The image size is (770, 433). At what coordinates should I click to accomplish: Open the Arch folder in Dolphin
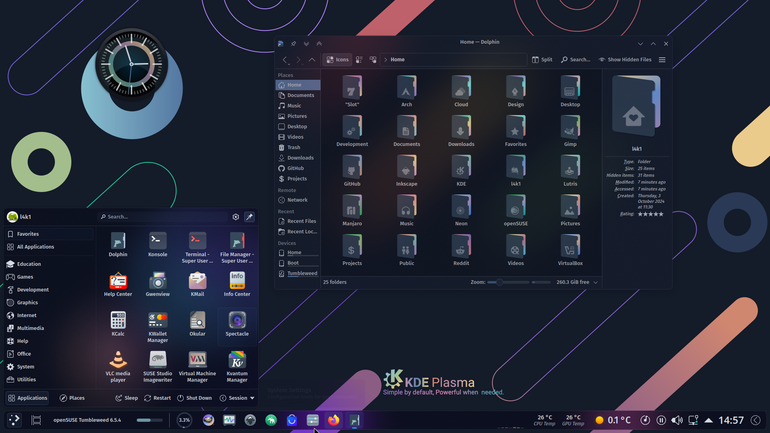407,91
